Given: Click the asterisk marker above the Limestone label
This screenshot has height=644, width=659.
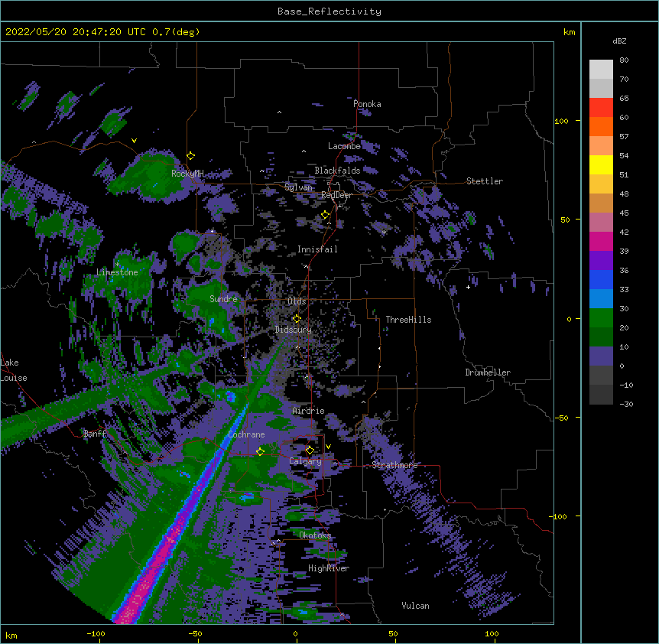Looking at the screenshot, I should pyautogui.click(x=117, y=265).
